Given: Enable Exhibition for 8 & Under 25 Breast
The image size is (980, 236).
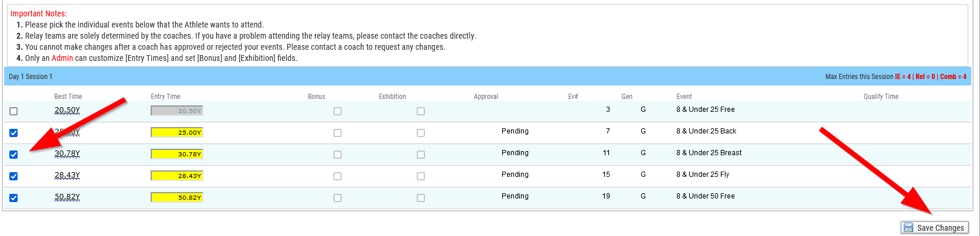Looking at the screenshot, I should pyautogui.click(x=421, y=155).
